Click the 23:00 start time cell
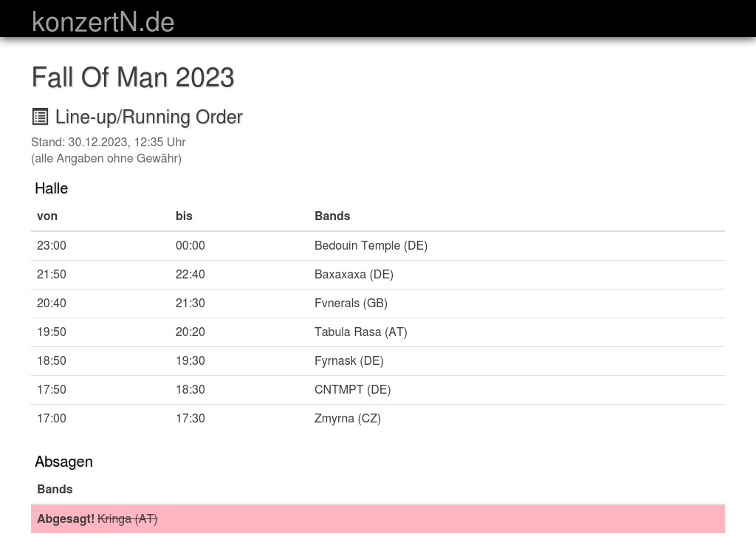The height and width of the screenshot is (548, 756). point(52,245)
